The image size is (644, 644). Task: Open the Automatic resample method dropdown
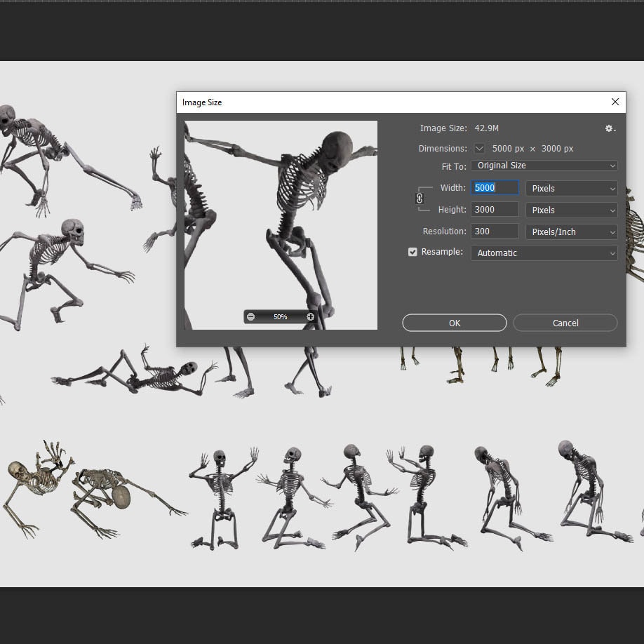544,253
